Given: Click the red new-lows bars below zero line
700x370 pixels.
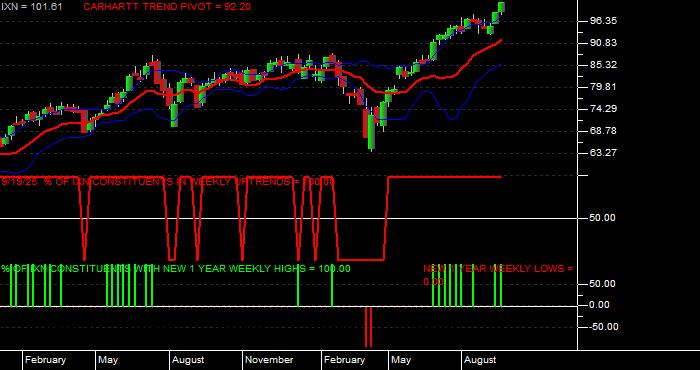Looking at the screenshot, I should 368,327.
